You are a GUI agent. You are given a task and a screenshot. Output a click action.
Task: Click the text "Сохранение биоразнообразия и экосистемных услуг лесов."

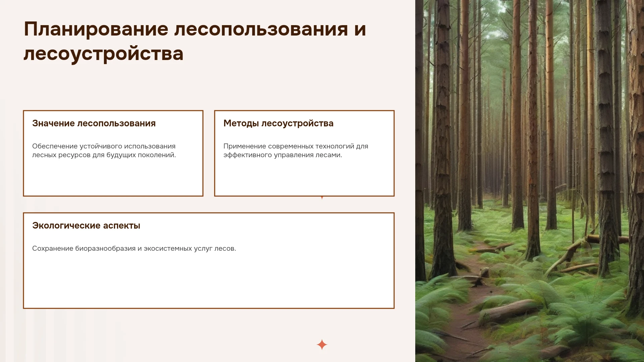coord(134,248)
